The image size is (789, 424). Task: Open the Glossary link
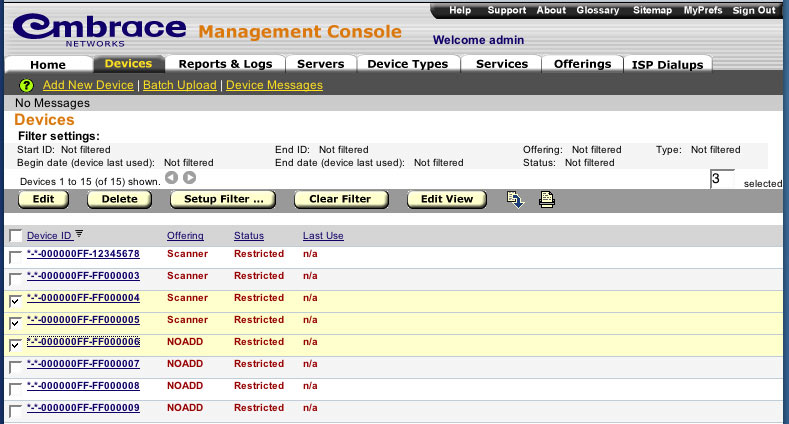598,10
